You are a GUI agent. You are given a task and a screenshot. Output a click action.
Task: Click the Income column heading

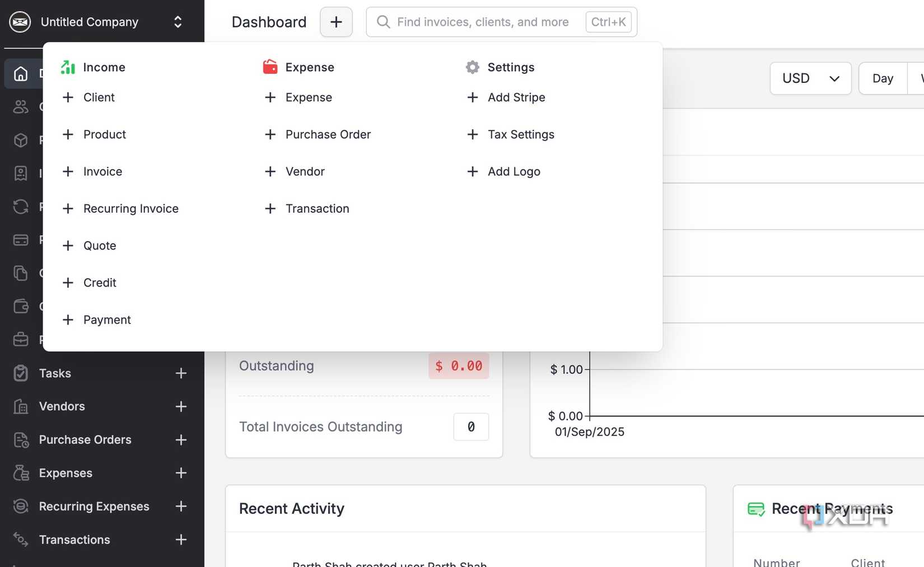pos(93,67)
